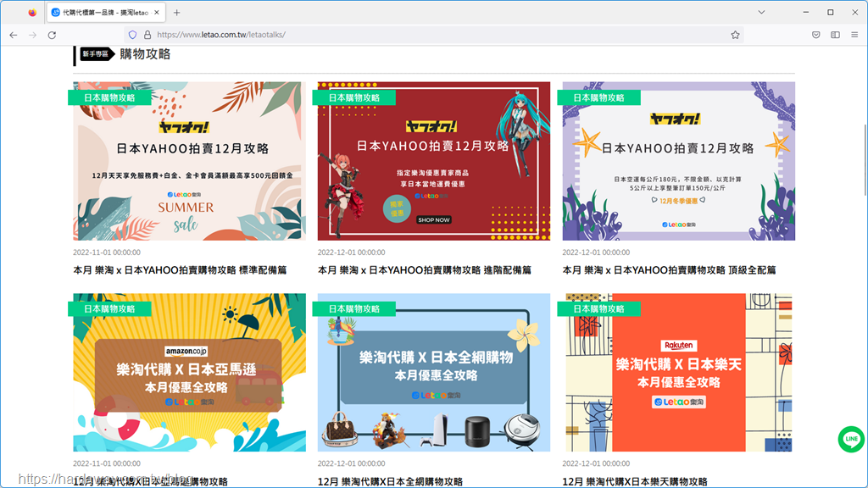
Task: Minimize the Firefox window
Action: [806, 12]
